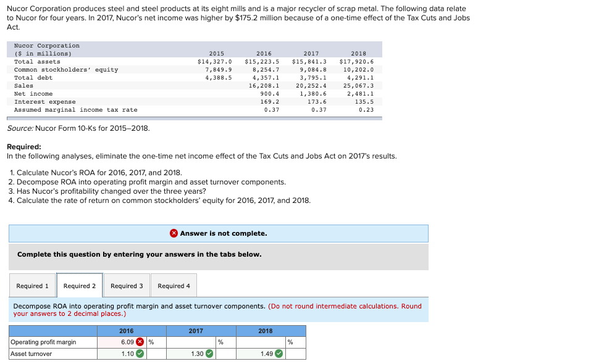Click the 2018 tax rate value 0.23
The image size is (612, 364).
click(366, 110)
